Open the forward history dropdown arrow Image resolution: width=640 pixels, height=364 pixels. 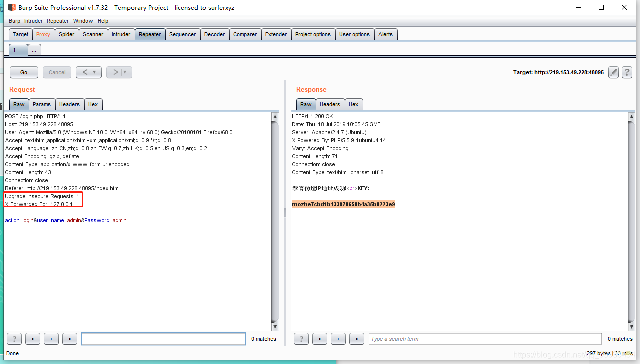coord(126,72)
